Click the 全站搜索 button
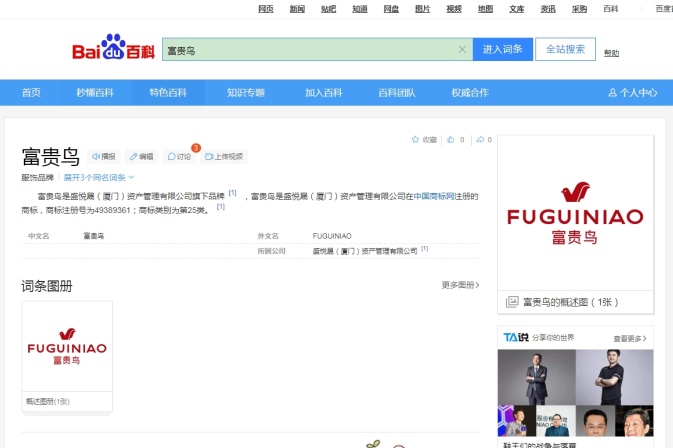Screen dimensions: 673x448 (x=565, y=49)
